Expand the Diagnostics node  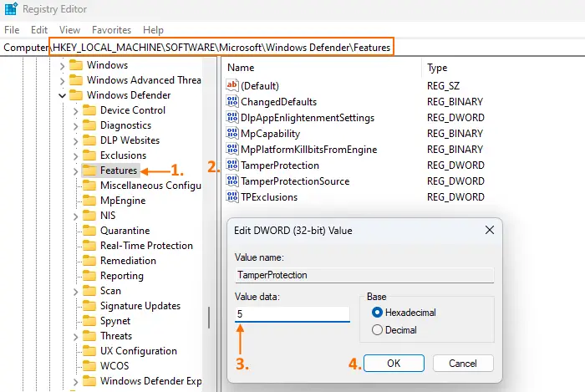[x=76, y=126]
